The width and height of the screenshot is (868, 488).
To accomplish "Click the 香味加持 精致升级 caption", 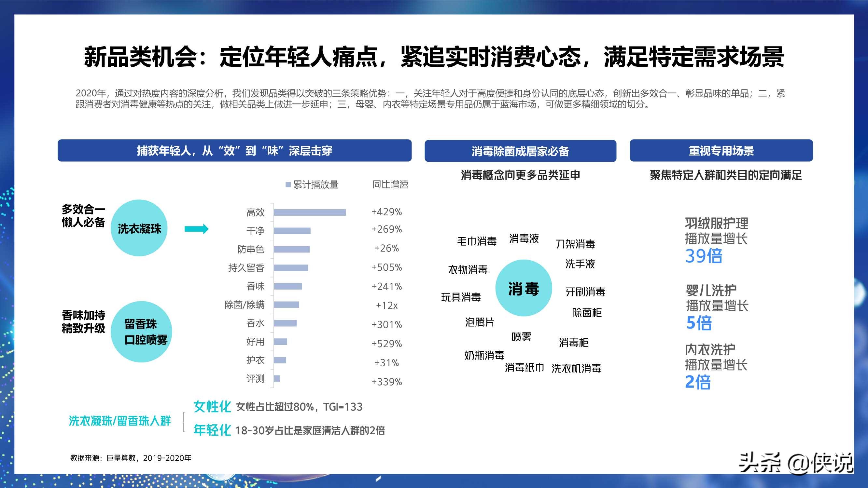I will coord(83,322).
